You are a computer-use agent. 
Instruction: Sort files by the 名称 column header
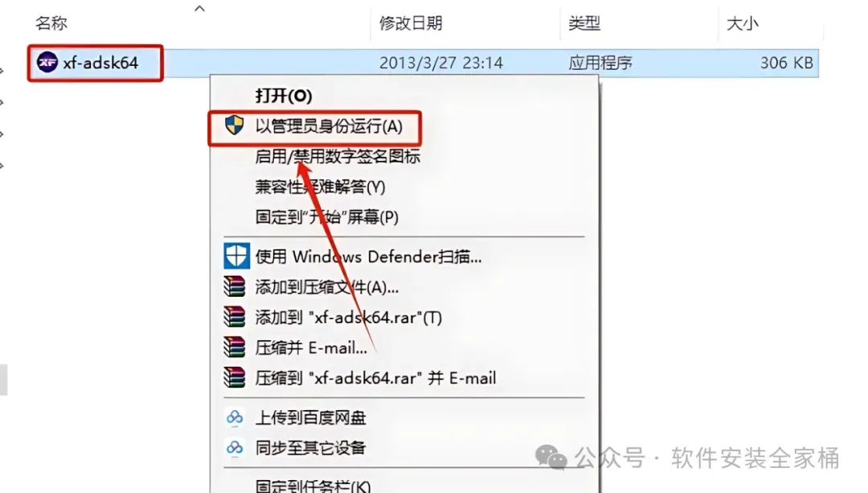click(x=51, y=23)
